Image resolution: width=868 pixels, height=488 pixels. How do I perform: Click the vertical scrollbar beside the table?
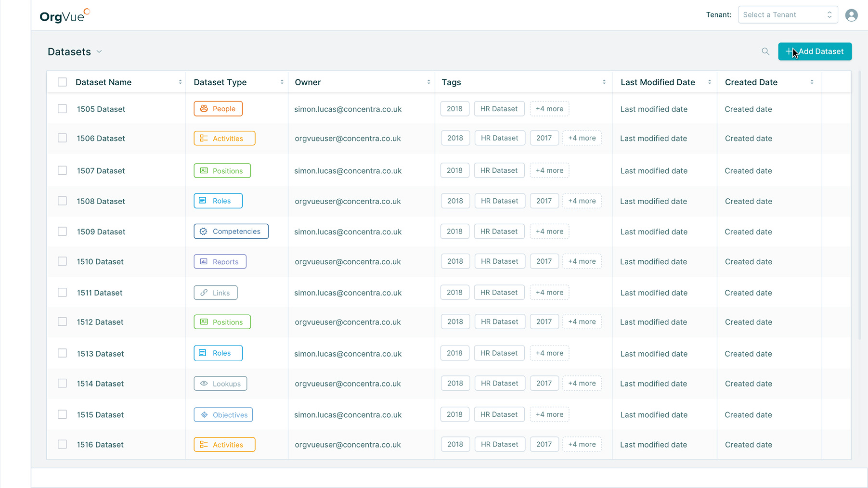[x=859, y=205]
